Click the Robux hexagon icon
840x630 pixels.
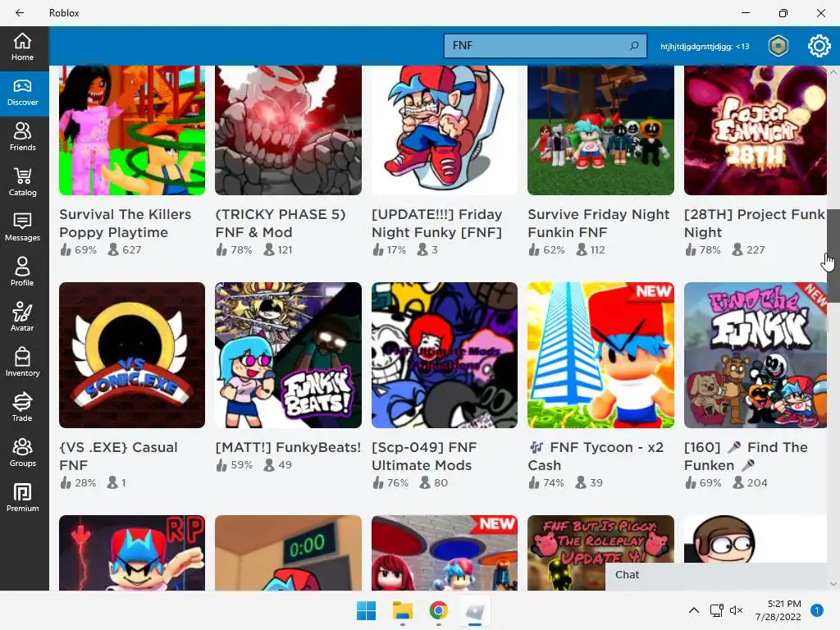pos(778,46)
